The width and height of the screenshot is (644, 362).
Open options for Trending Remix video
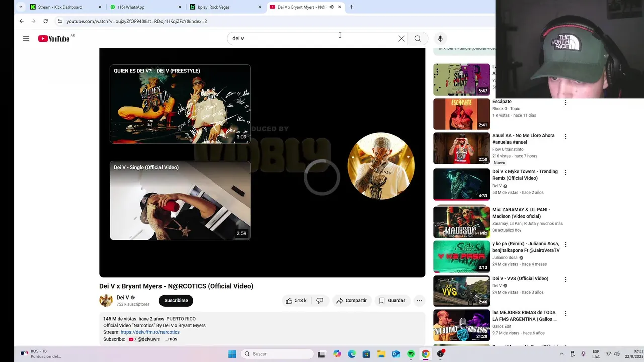click(x=566, y=172)
